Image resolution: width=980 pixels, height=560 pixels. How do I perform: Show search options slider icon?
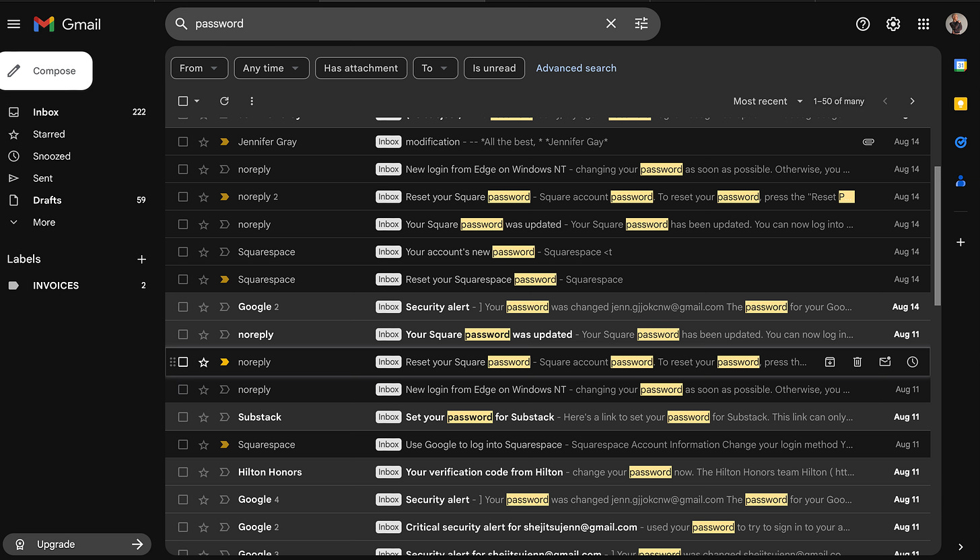[641, 24]
